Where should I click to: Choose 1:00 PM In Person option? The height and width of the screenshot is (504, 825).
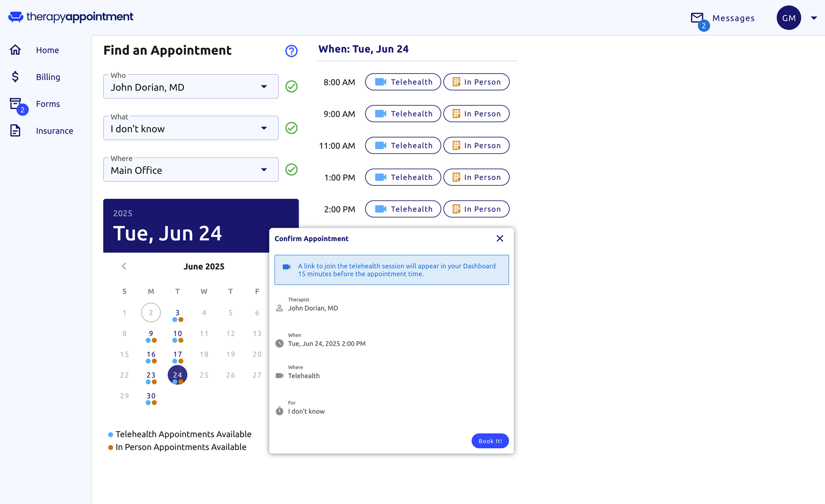[476, 177]
